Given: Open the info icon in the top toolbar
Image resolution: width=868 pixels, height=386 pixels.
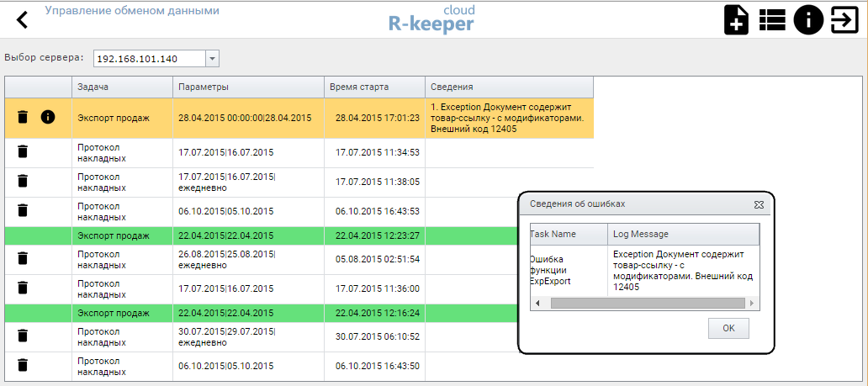Looking at the screenshot, I should click(808, 19).
